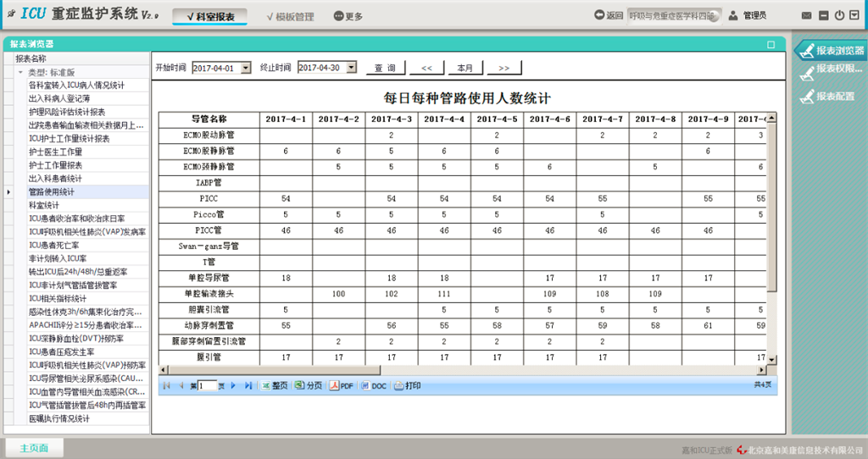Export report as DOC file
Screen dimensions: 868x459
[373, 385]
